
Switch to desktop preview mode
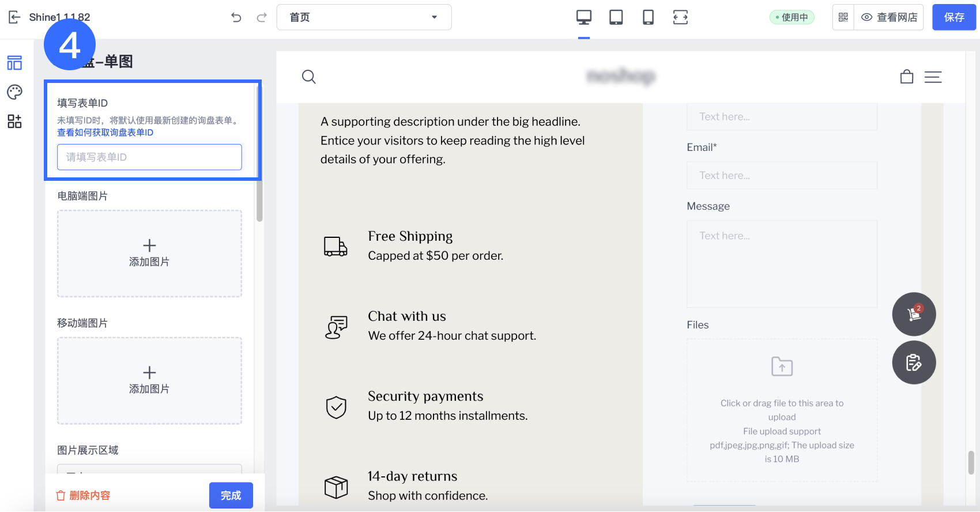584,17
